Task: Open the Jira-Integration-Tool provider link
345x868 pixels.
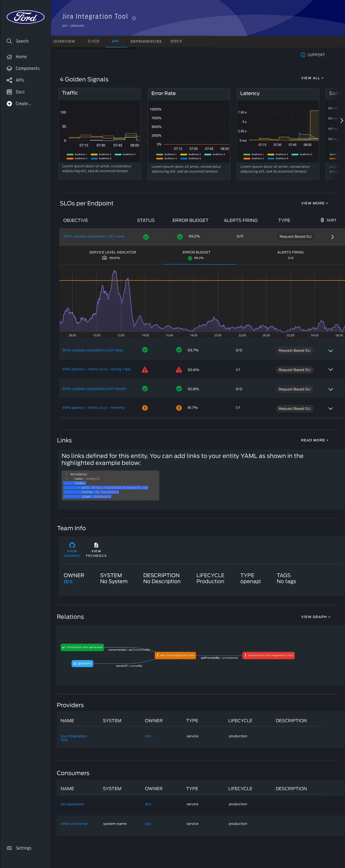Action: pyautogui.click(x=74, y=738)
